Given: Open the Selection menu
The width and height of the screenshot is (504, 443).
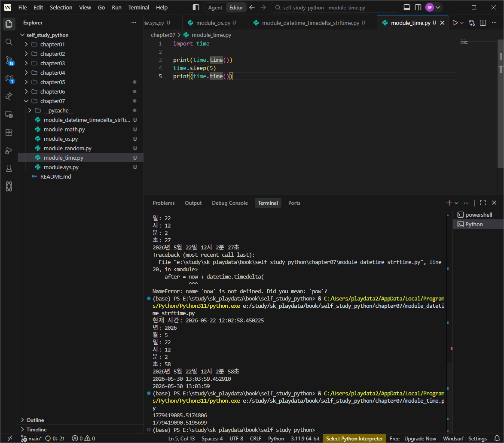Looking at the screenshot, I should pyautogui.click(x=61, y=7).
